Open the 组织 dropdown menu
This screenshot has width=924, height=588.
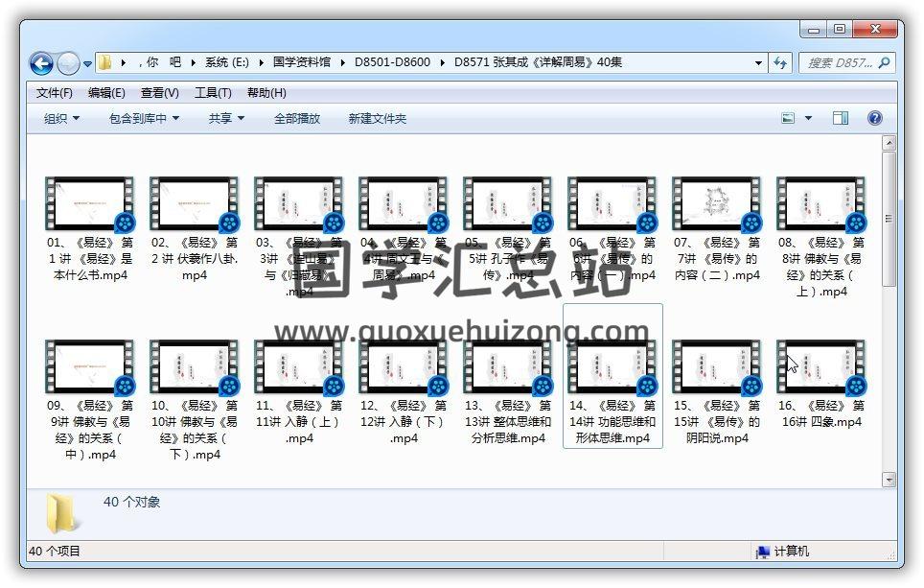pos(61,118)
